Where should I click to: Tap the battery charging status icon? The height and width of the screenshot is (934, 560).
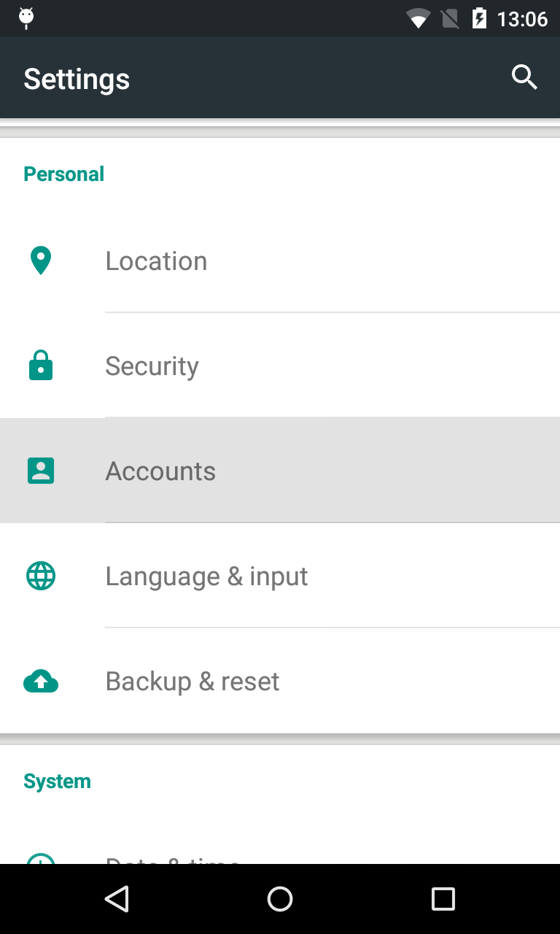click(x=479, y=18)
